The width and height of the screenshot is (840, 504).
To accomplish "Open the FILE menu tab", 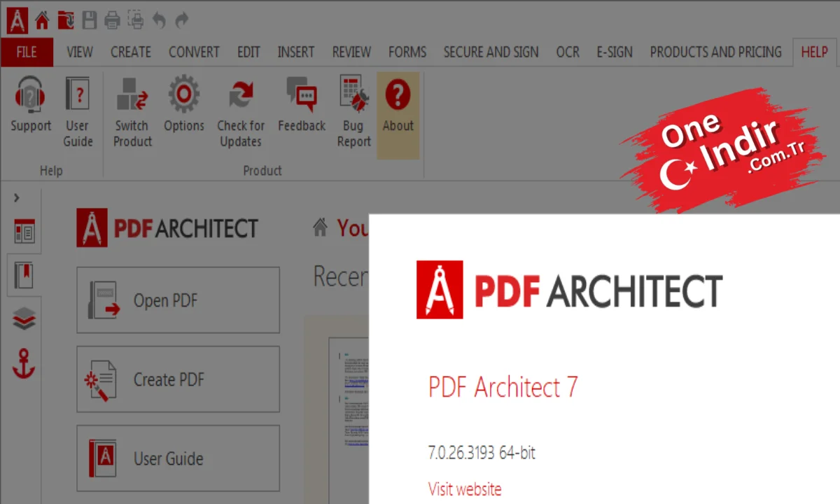I will point(27,52).
